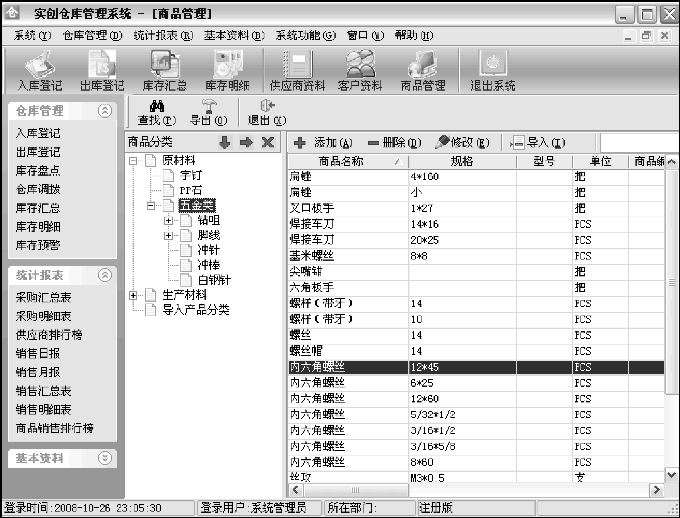Click the 修改 pen button

pos(462,142)
